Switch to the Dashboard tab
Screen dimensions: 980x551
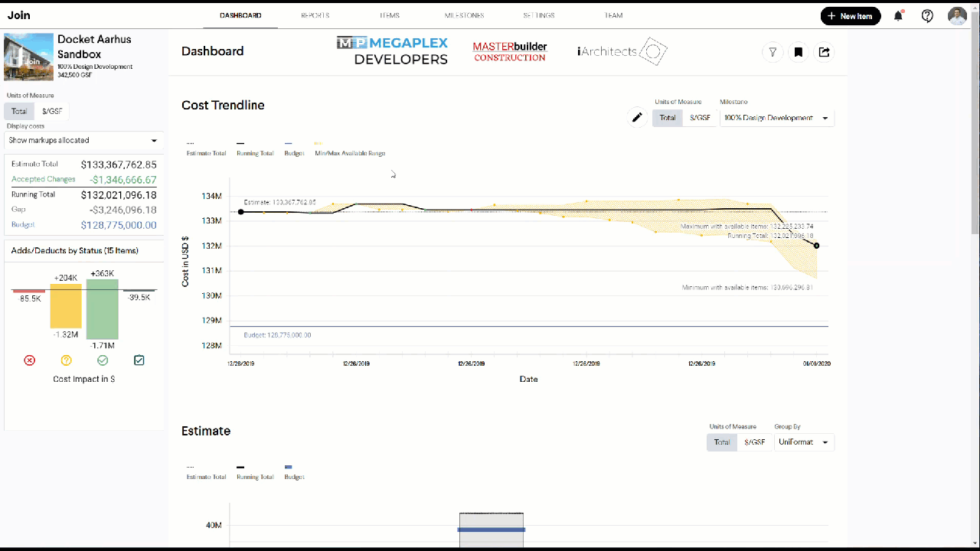(x=240, y=15)
